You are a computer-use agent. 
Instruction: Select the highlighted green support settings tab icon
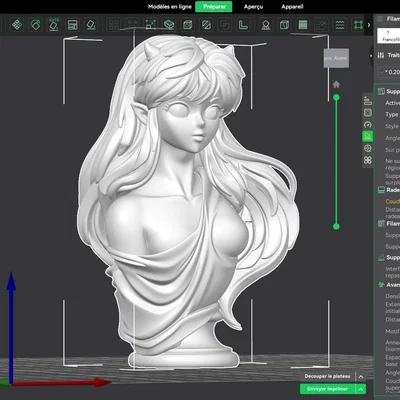368,136
